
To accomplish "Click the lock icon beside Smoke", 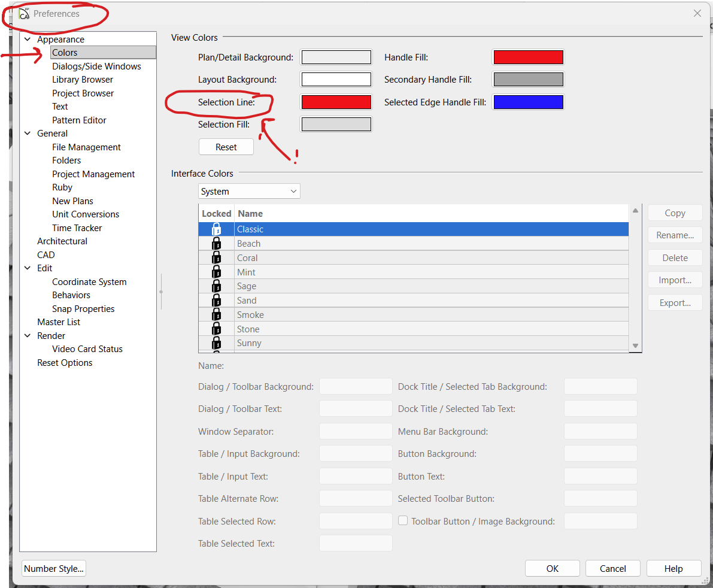I will (x=216, y=315).
